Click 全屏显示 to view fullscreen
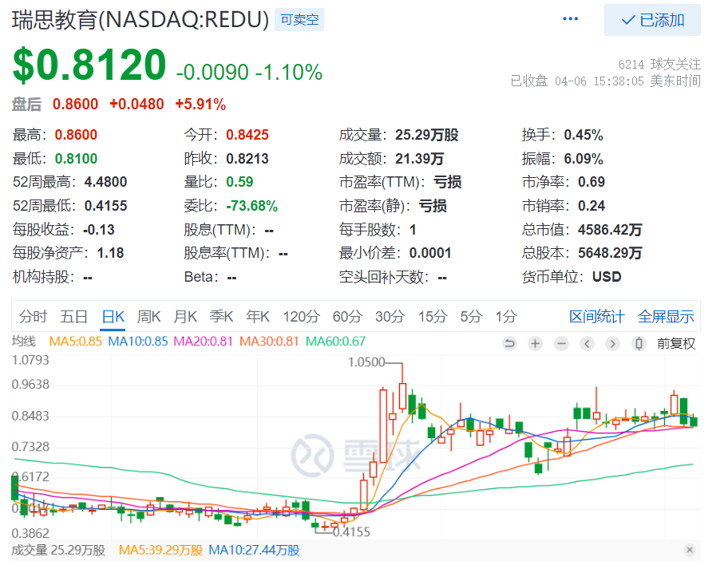Viewport: 728px width, 561px height. 666,317
